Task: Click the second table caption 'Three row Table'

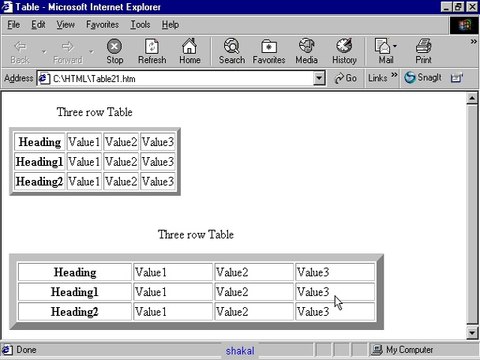Action: (x=196, y=235)
